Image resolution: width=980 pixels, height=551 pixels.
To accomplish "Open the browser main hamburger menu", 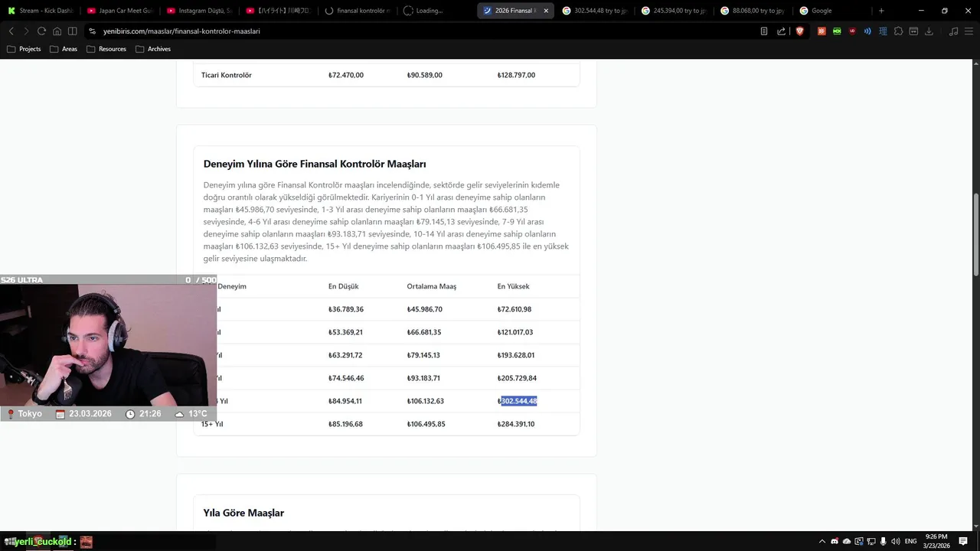I will [969, 31].
